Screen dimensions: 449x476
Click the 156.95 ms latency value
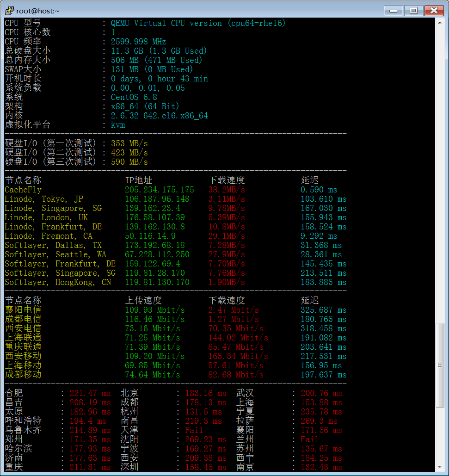(321, 365)
